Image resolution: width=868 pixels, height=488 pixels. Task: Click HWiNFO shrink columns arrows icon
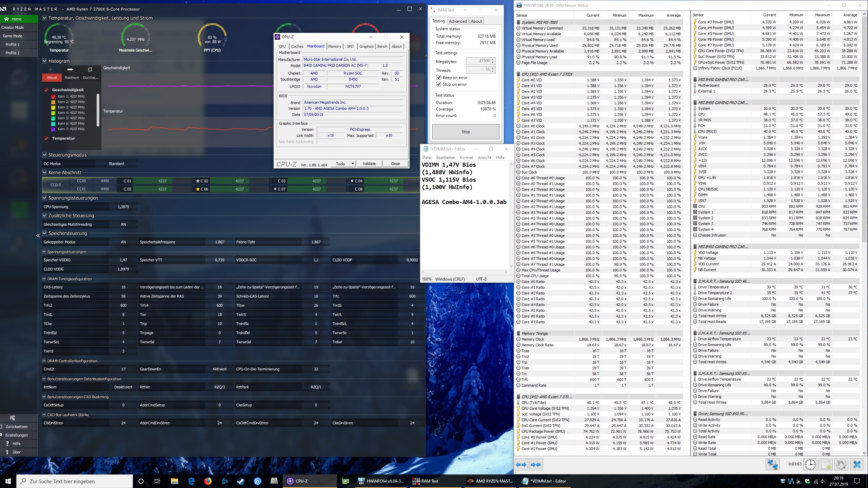[x=536, y=465]
